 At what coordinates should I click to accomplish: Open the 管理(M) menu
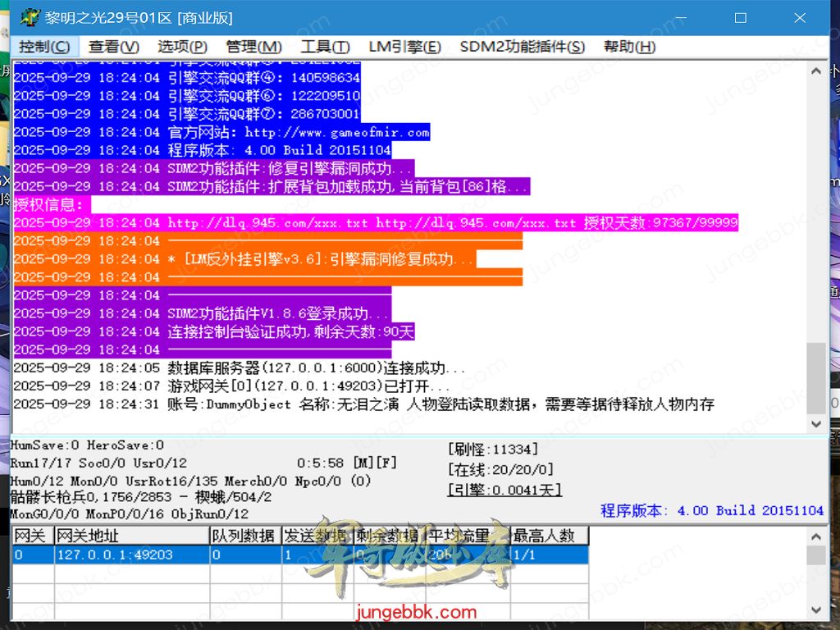pyautogui.click(x=253, y=47)
